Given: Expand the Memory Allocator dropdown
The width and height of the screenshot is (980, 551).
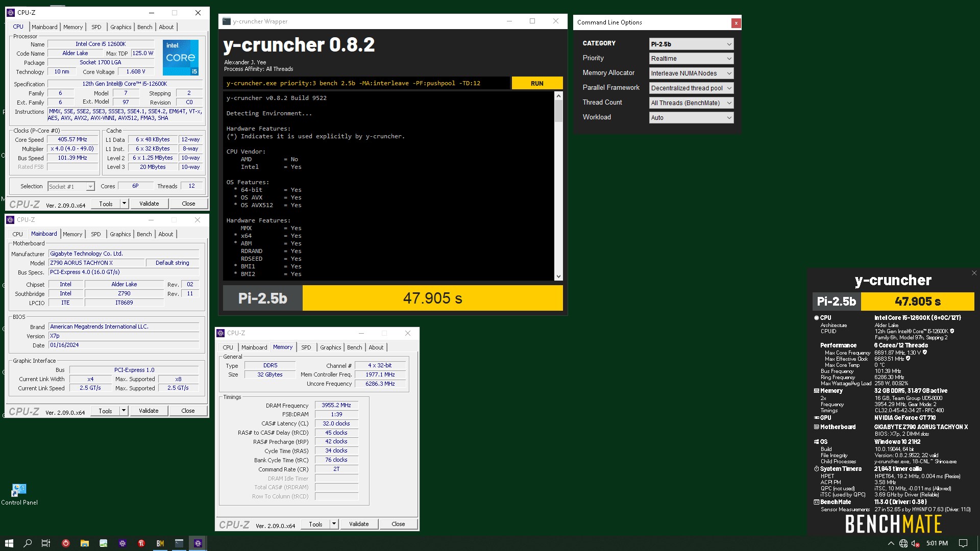Looking at the screenshot, I should tap(691, 73).
